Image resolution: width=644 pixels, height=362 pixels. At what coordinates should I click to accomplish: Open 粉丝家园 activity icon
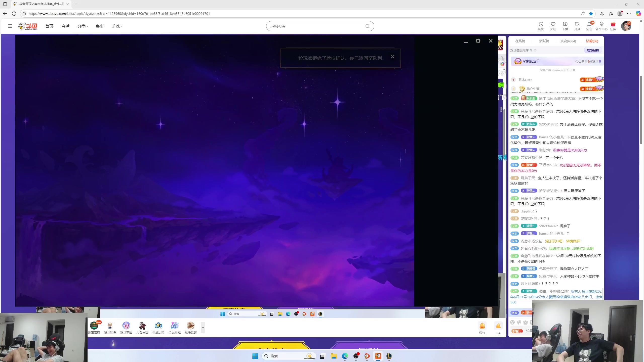126,328
